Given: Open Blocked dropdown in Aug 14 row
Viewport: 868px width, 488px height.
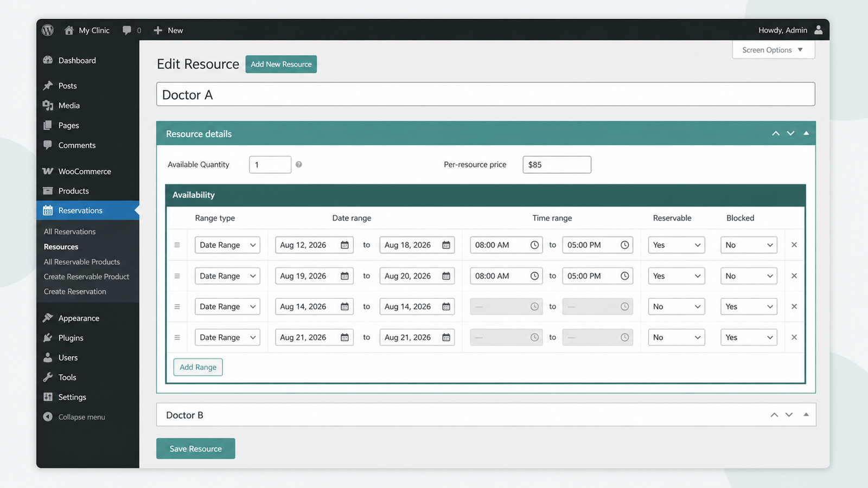Looking at the screenshot, I should [x=749, y=306].
